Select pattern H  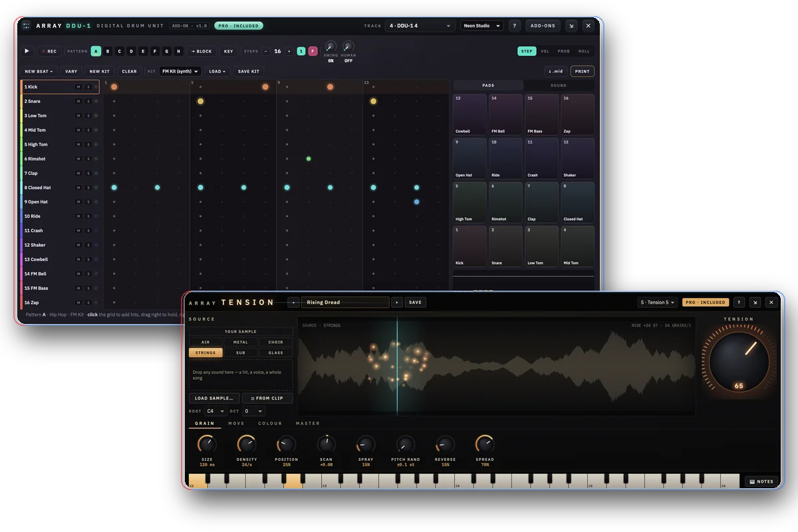(178, 51)
